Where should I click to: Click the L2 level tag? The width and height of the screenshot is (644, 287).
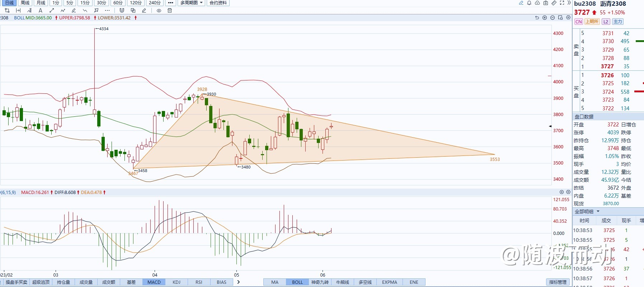(x=606, y=22)
